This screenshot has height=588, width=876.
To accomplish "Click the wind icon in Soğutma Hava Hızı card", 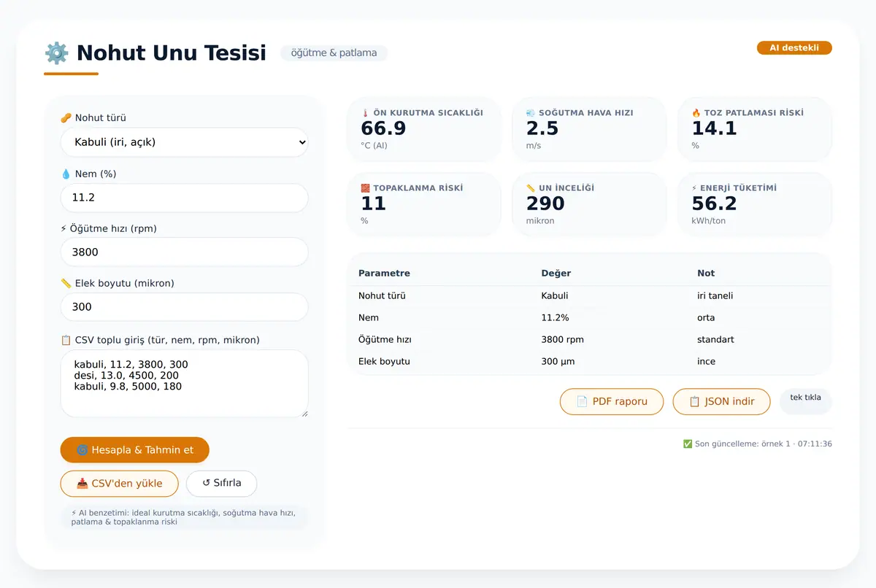I will (531, 113).
